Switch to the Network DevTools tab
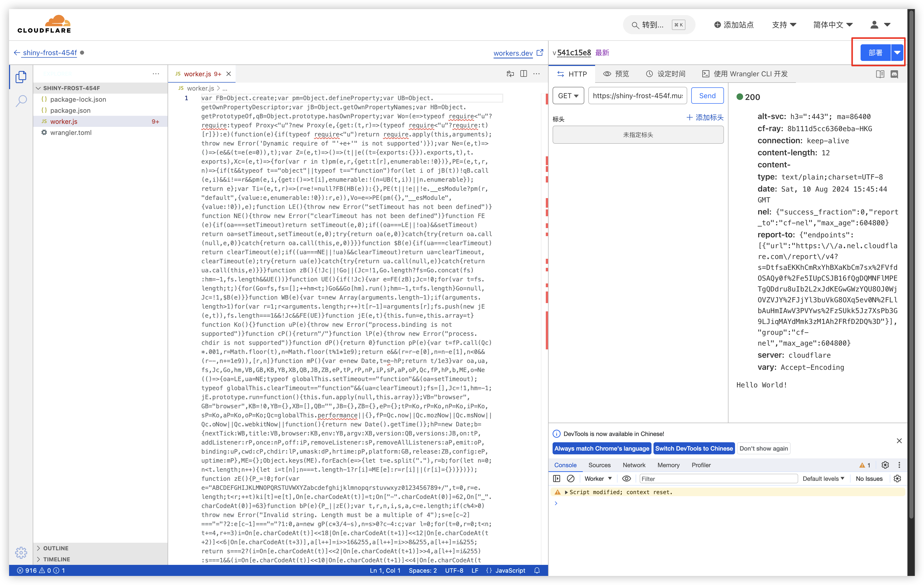Screen dimensions: 924x585 pos(634,465)
